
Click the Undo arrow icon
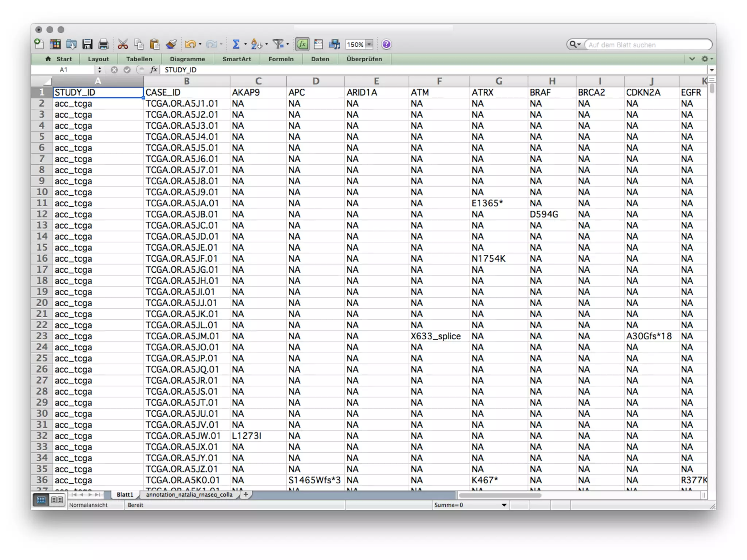[x=190, y=44]
